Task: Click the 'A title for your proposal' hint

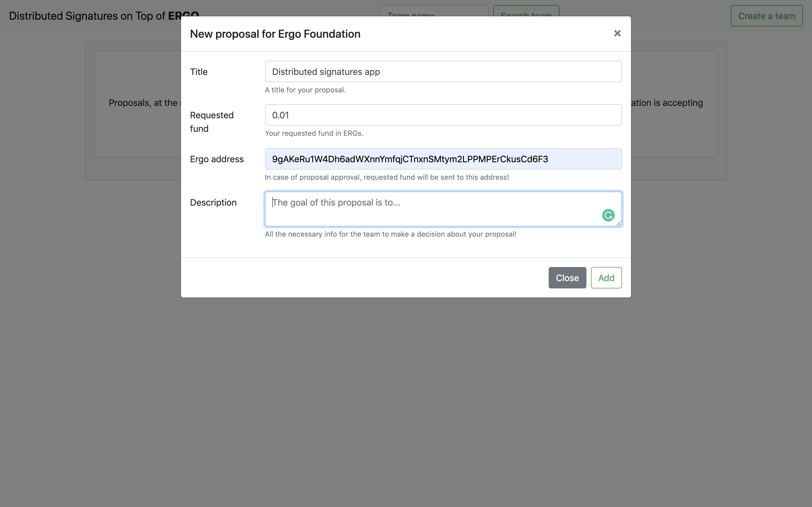Action: pyautogui.click(x=305, y=90)
